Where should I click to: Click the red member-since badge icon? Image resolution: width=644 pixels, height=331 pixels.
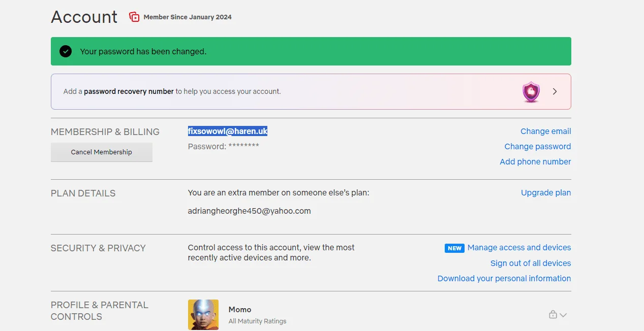pos(134,17)
